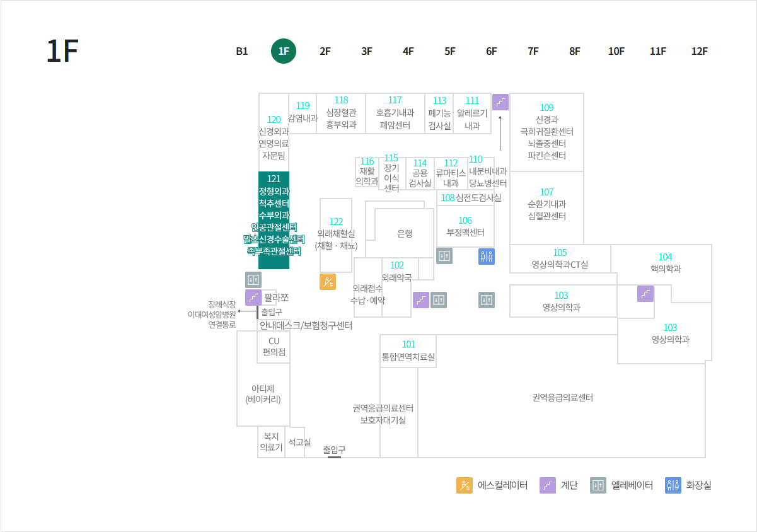Click the blue restroom icon under room 106
Image resolution: width=757 pixels, height=532 pixels.
487,256
